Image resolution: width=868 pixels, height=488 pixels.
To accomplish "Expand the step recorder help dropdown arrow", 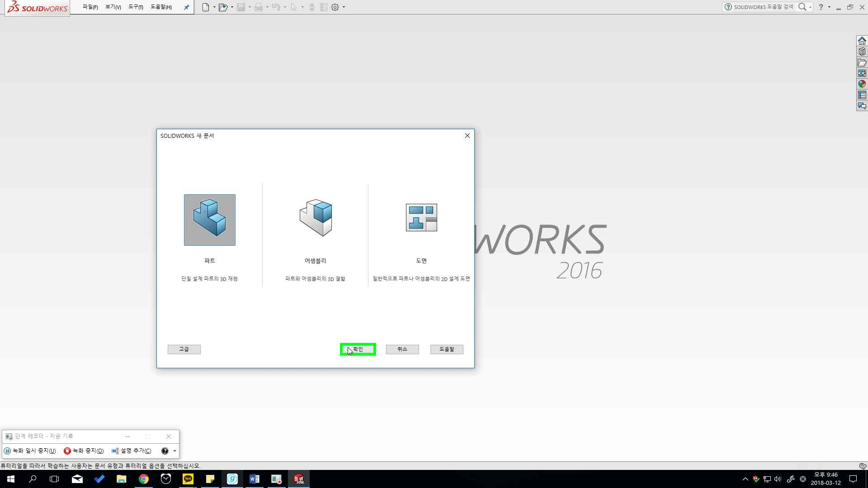I will (x=175, y=451).
